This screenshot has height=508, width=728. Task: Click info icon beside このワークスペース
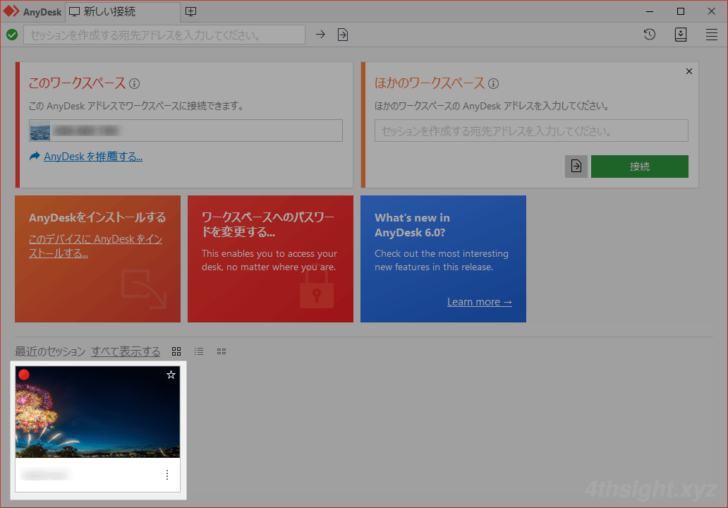tap(135, 84)
